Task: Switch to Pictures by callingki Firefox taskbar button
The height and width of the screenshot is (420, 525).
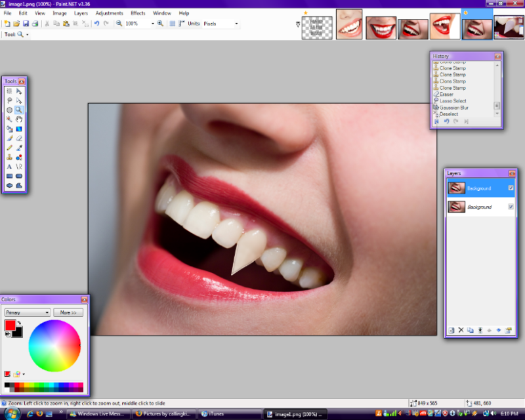Action: click(163, 414)
